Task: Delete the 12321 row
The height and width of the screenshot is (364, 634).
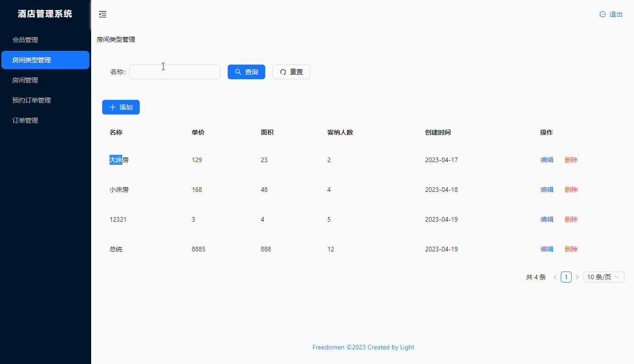Action: click(571, 219)
